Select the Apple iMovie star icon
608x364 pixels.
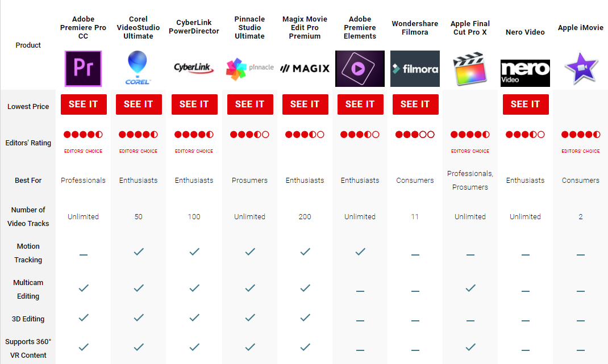click(x=580, y=68)
